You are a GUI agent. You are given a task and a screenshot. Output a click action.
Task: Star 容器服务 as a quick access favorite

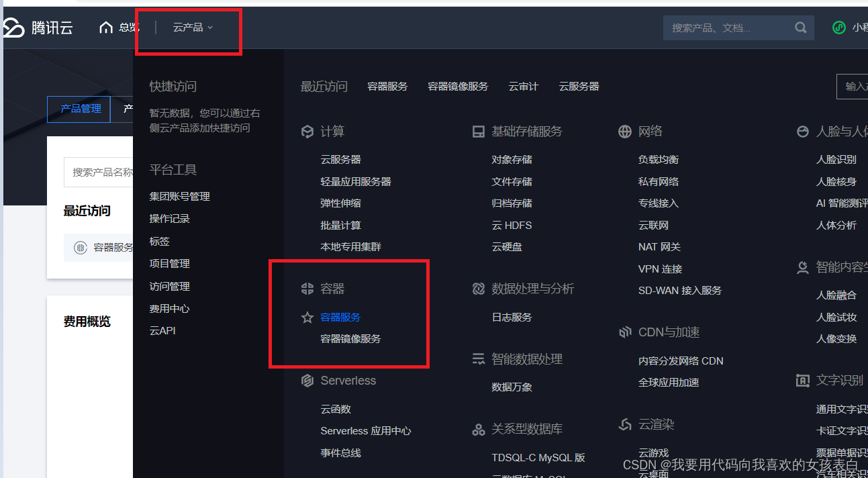307,318
